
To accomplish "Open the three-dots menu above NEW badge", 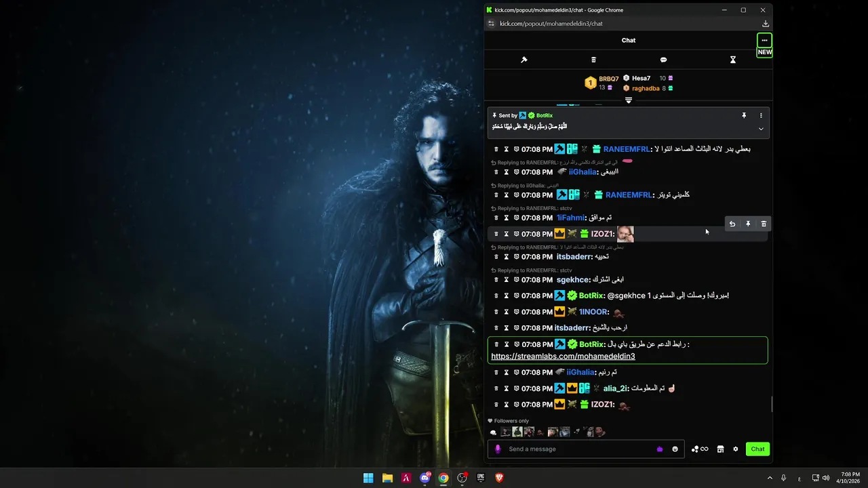I will pyautogui.click(x=764, y=40).
